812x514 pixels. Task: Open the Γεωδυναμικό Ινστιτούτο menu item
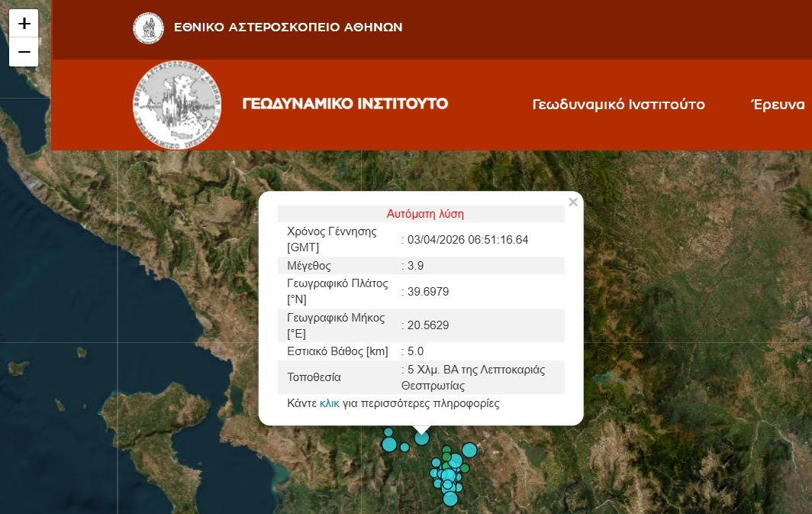618,105
